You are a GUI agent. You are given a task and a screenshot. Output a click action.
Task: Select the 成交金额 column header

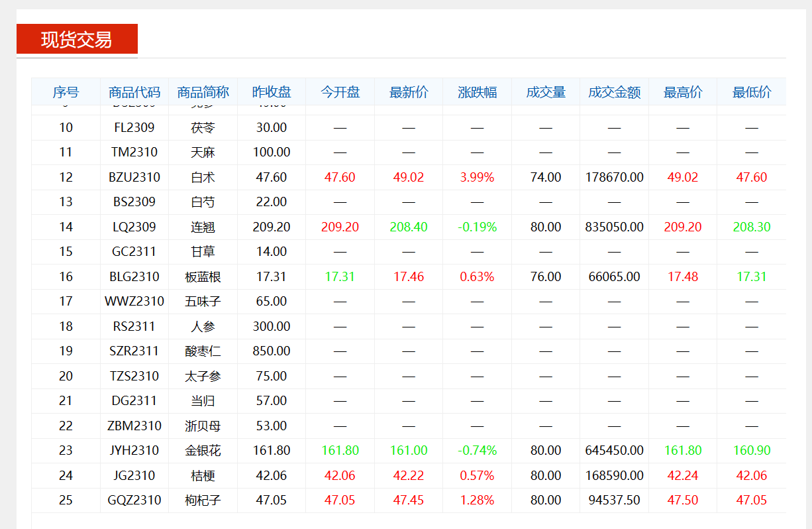[614, 92]
